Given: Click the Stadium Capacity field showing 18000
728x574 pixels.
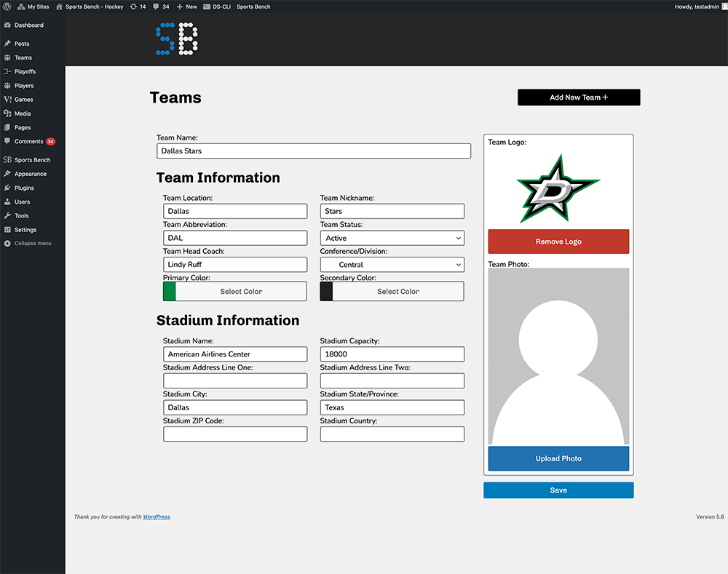Looking at the screenshot, I should tap(392, 354).
